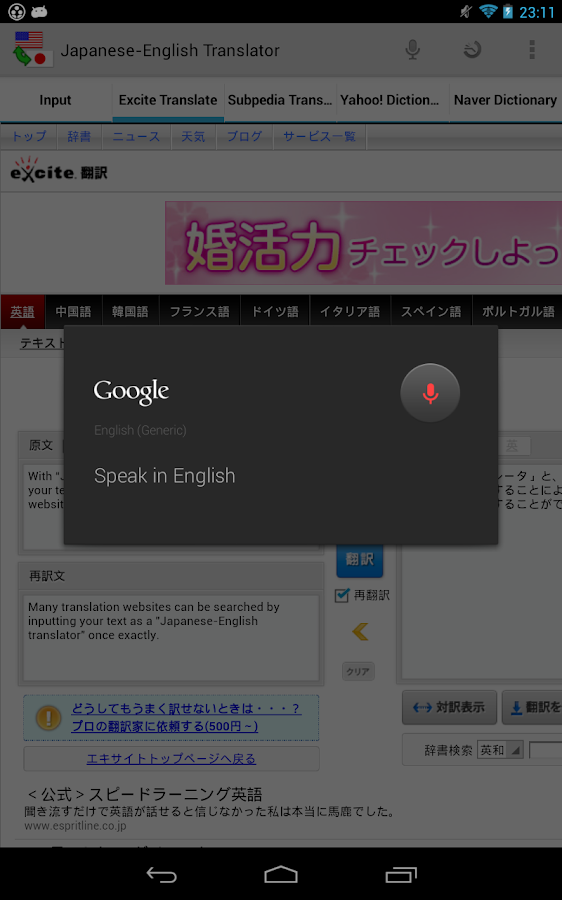562x900 pixels.
Task: Tap the Android home navigation button
Action: pyautogui.click(x=281, y=874)
